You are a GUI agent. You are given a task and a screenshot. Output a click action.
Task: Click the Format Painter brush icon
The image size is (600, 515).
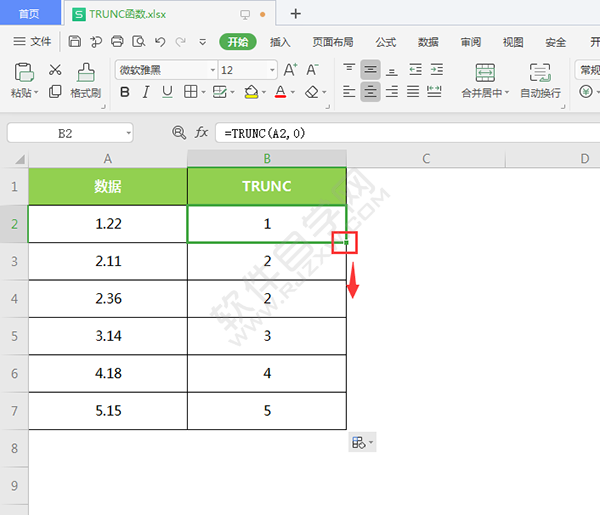tap(86, 72)
